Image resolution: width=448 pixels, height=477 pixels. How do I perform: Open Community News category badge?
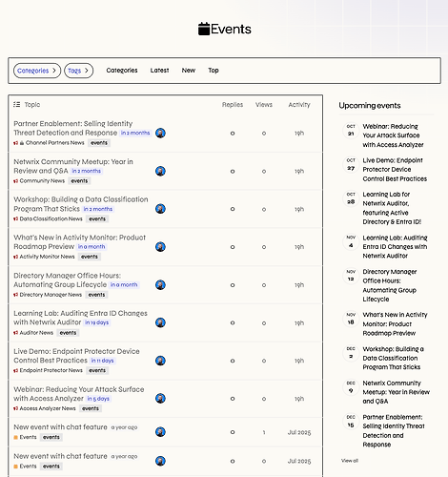coord(39,181)
